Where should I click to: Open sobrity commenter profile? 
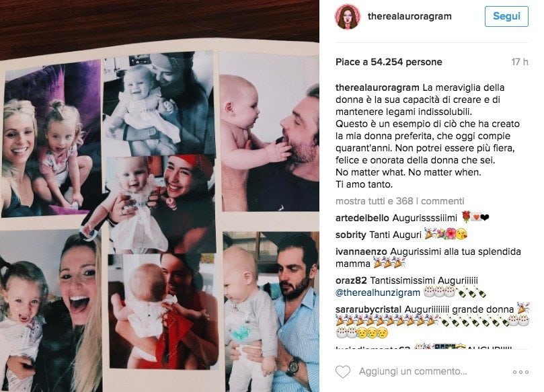[x=351, y=235]
